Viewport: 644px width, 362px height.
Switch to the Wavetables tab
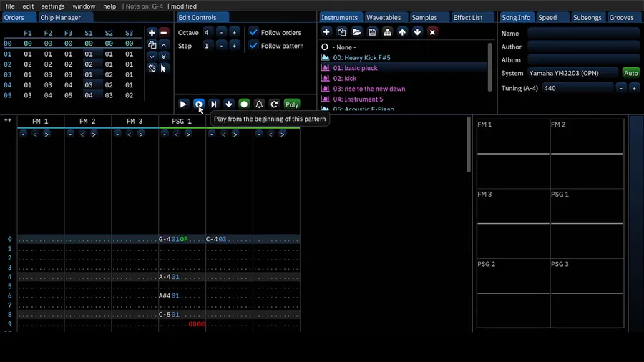point(384,18)
